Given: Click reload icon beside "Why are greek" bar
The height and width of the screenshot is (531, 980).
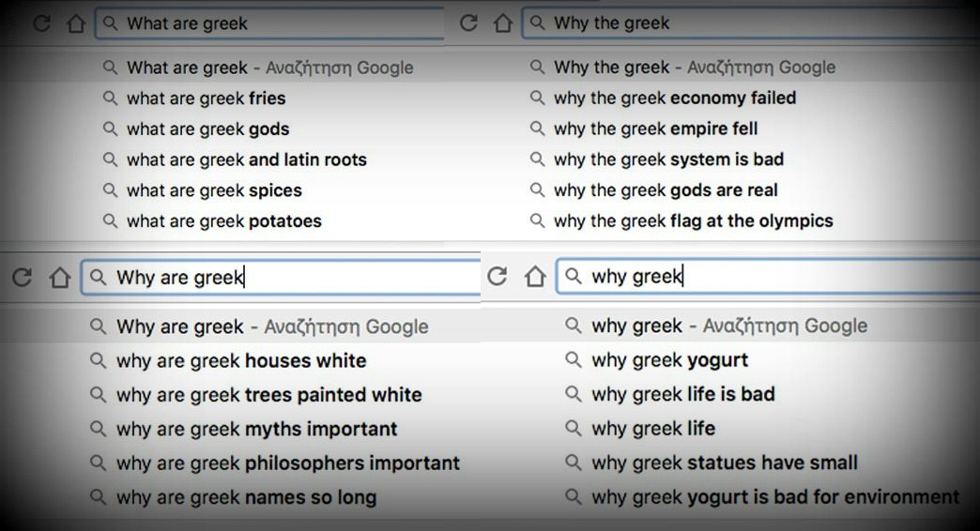Looking at the screenshot, I should (22, 278).
